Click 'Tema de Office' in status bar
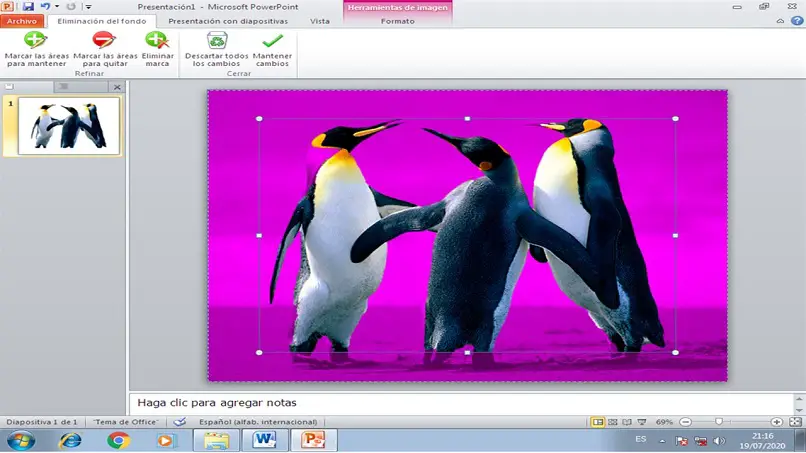 [x=126, y=422]
